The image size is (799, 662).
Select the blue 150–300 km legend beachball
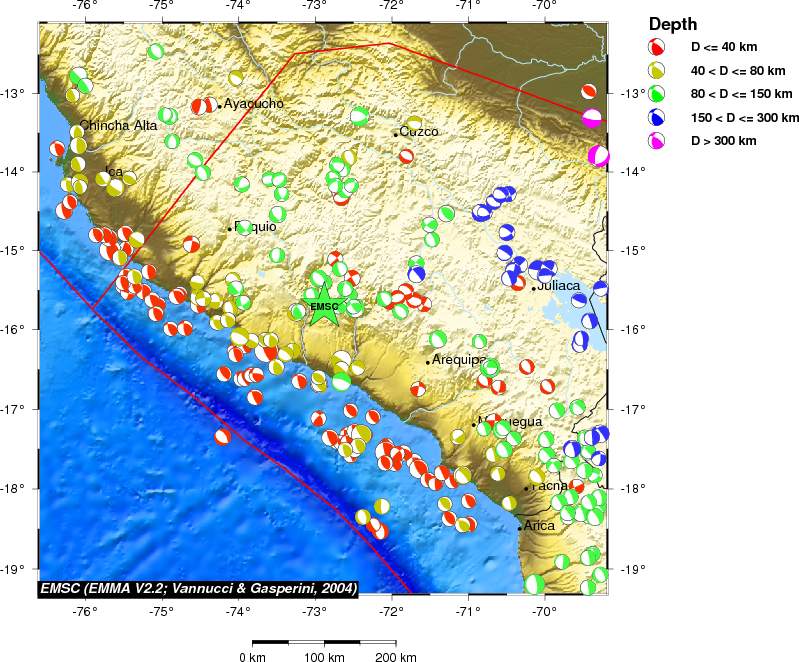pos(658,117)
